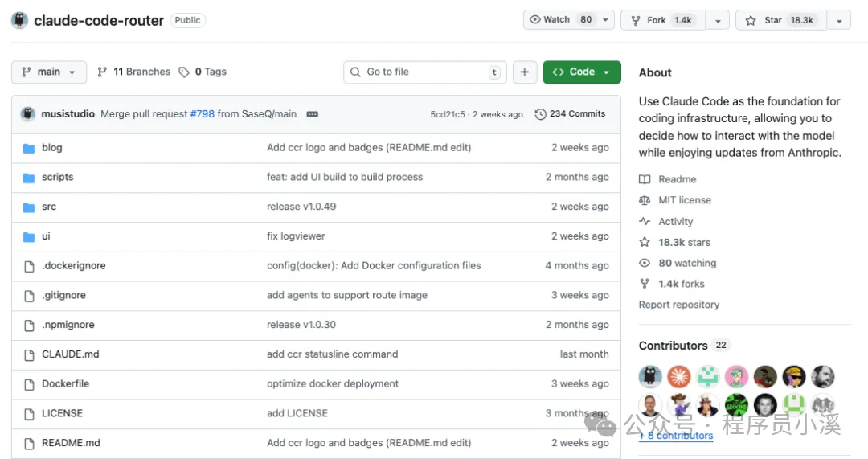Open the ui folder
The width and height of the screenshot is (868, 459).
(46, 236)
